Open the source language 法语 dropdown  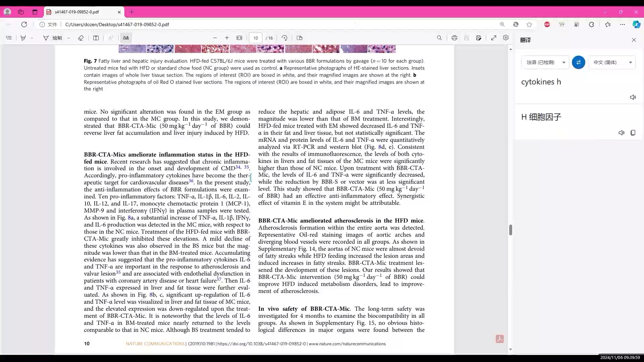pyautogui.click(x=545, y=62)
